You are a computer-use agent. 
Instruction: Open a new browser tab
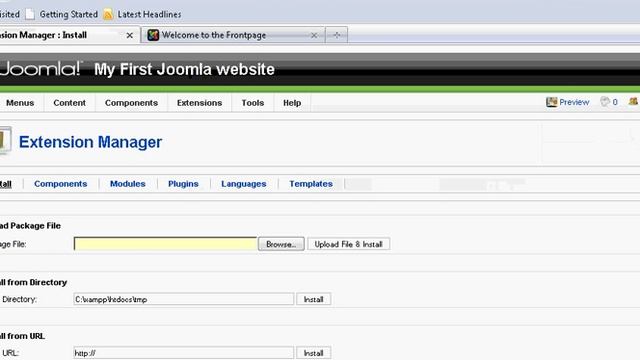(x=337, y=35)
